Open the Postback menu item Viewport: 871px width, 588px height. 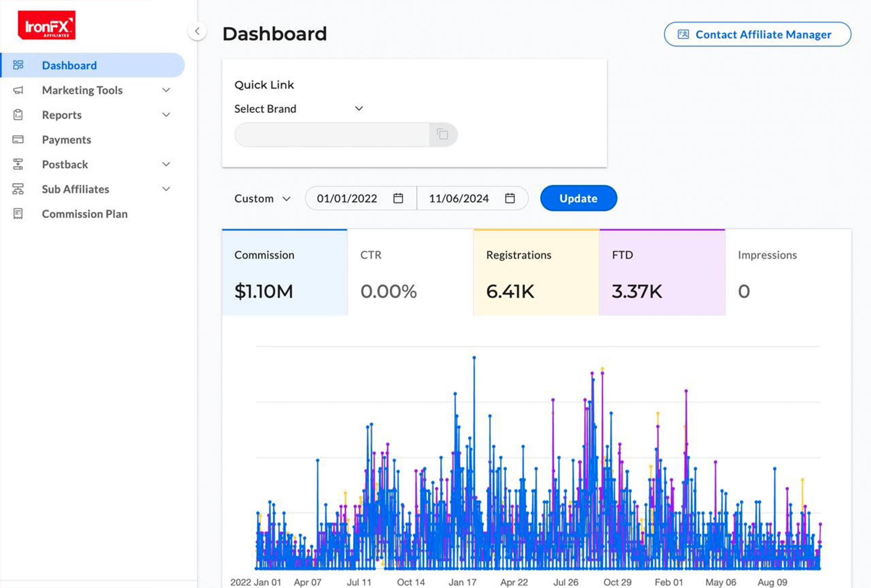pos(65,164)
